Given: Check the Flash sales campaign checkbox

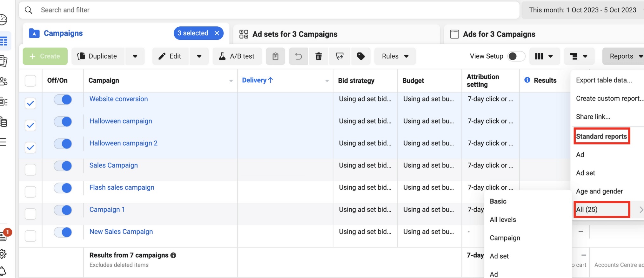Looking at the screenshot, I should (x=30, y=191).
